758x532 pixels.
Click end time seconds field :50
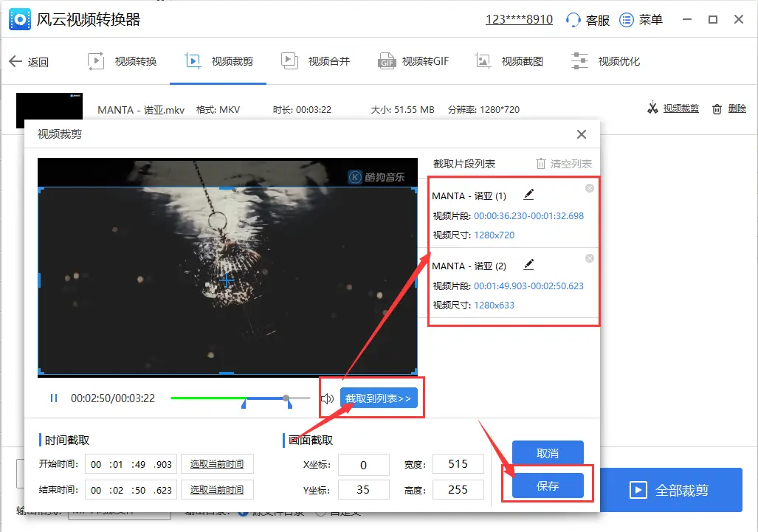138,490
